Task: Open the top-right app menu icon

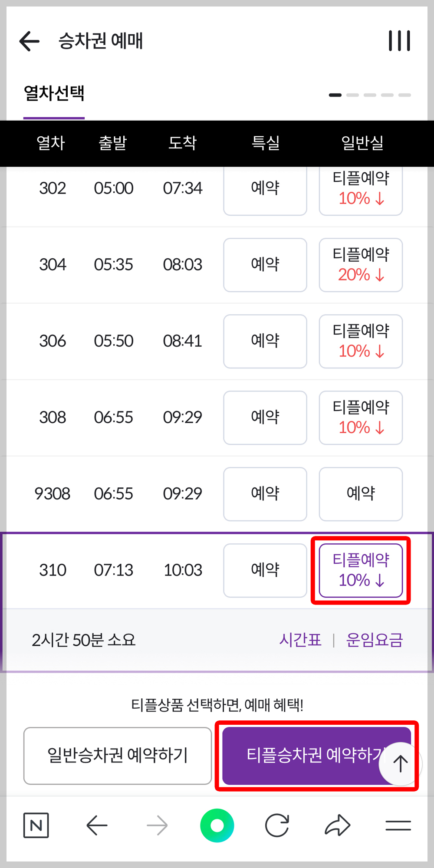Action: (x=399, y=40)
